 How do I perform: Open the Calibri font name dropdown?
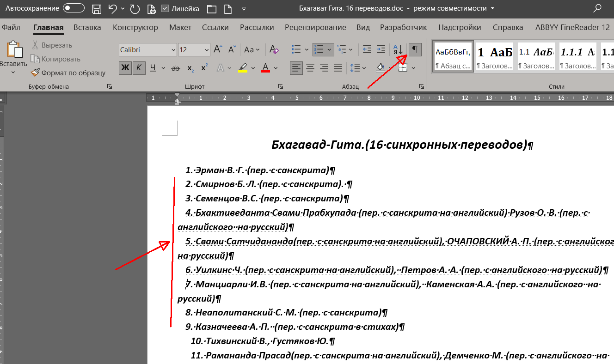point(173,50)
